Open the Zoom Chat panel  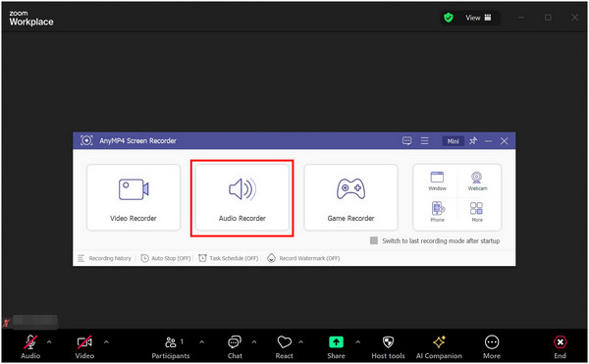[235, 347]
